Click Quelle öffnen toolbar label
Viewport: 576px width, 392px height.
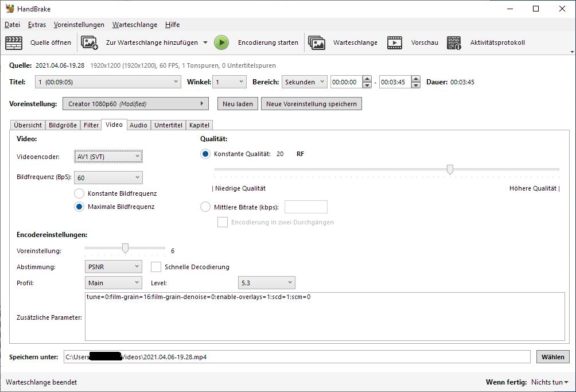point(50,42)
